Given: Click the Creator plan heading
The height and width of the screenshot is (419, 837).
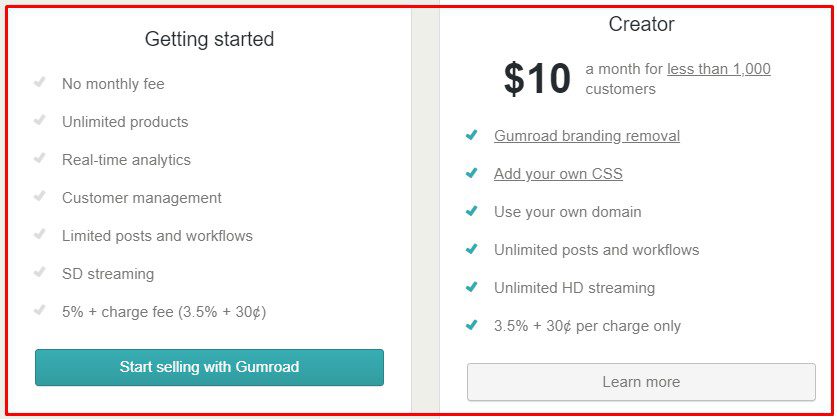Looking at the screenshot, I should tap(641, 24).
